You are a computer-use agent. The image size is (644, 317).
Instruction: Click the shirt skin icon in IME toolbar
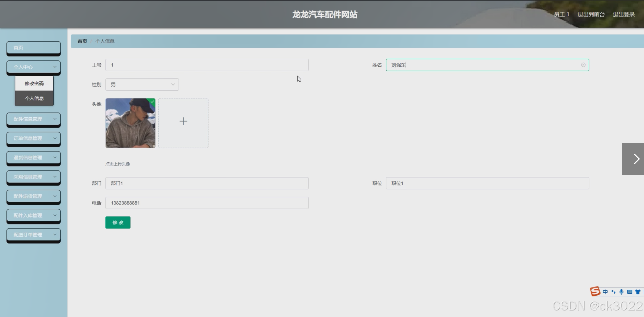pyautogui.click(x=638, y=292)
